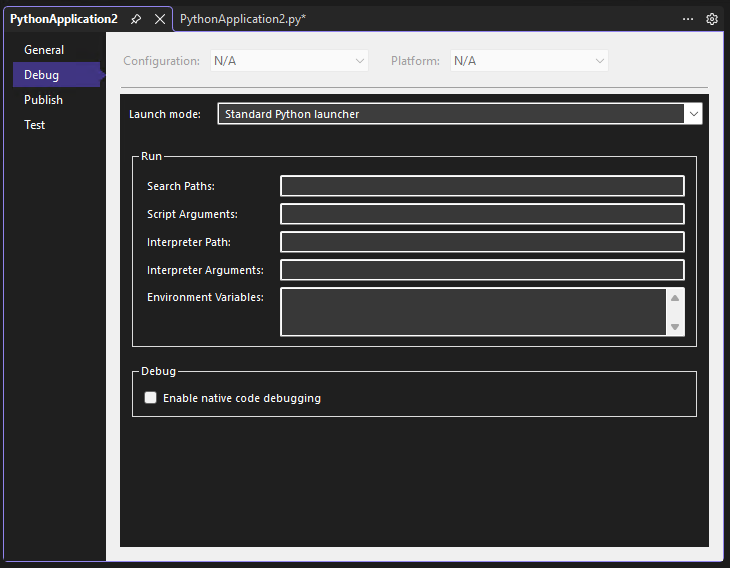Switch to PythonApplication2.py* editor tab
Image resolution: width=730 pixels, height=568 pixels.
point(243,19)
